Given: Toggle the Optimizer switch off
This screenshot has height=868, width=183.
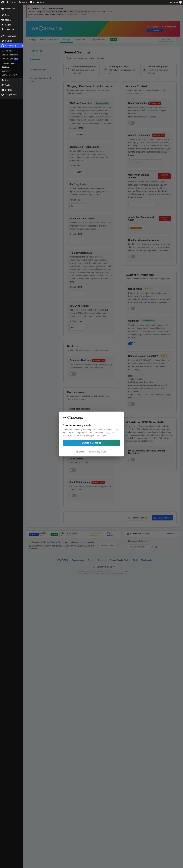Looking at the screenshot, I should pos(132,344).
